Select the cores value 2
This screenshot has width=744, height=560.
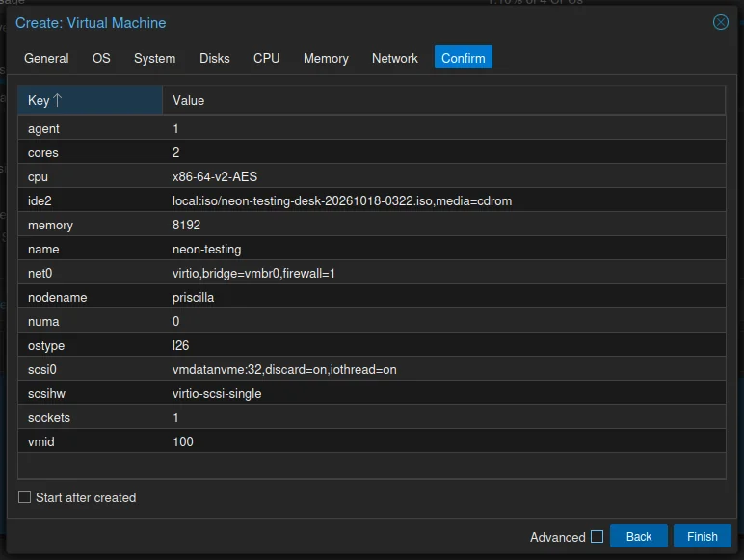tap(175, 152)
